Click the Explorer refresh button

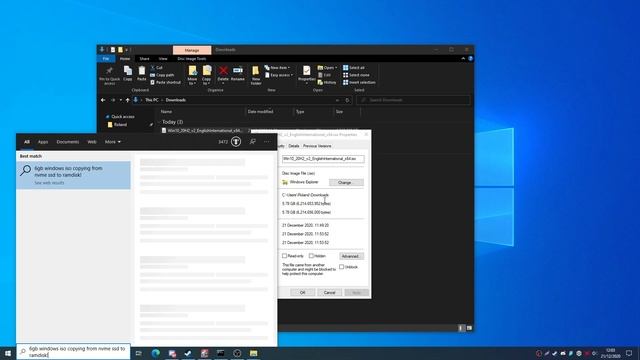point(347,100)
